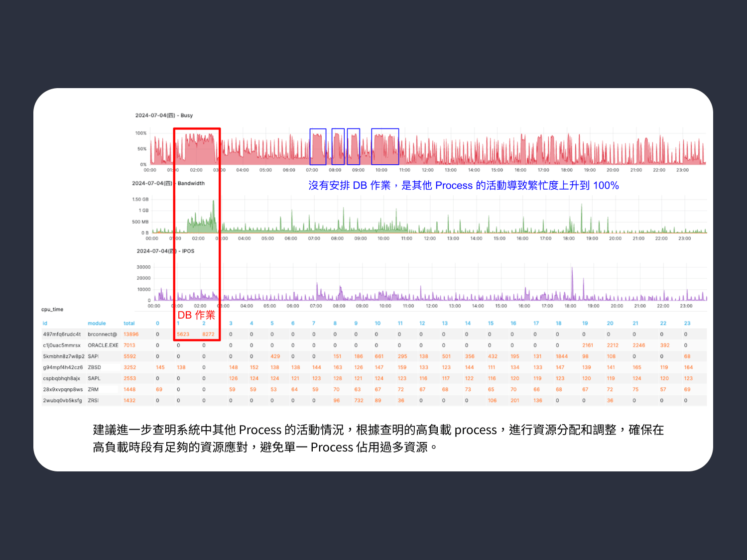Sort table by the "module" column header
The image size is (747, 560).
97,324
